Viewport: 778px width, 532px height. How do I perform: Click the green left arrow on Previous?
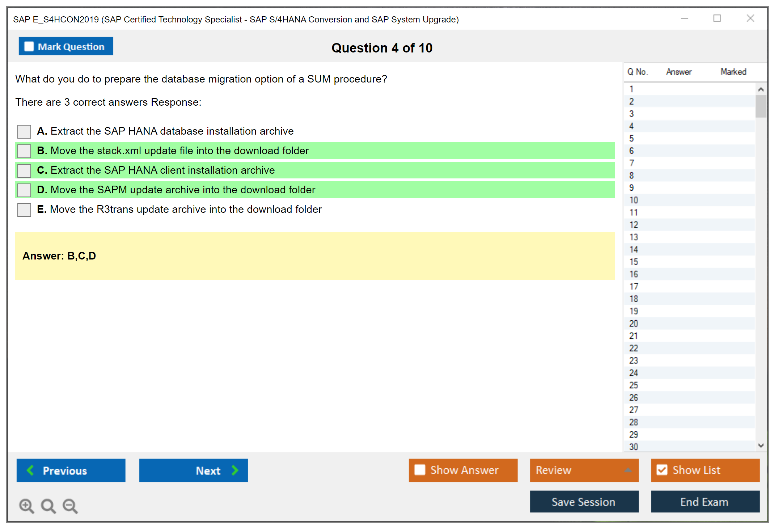(x=30, y=470)
